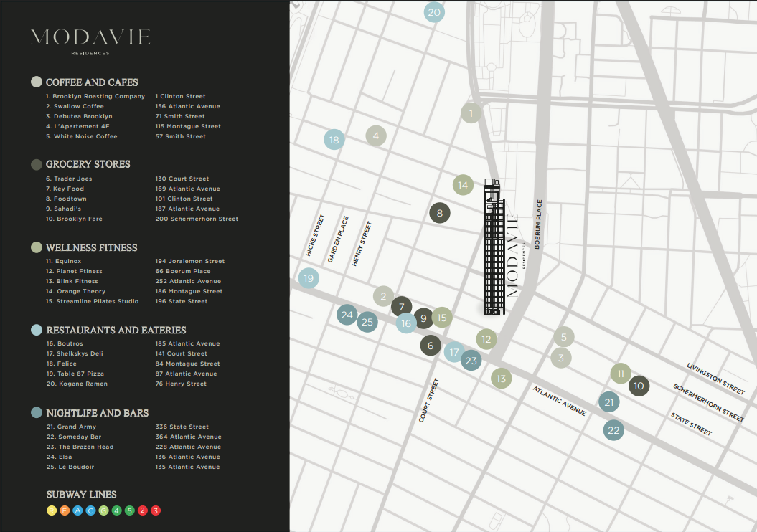Select marker 19 for Table 87 Pizza
Image resolution: width=757 pixels, height=532 pixels.
coord(308,278)
